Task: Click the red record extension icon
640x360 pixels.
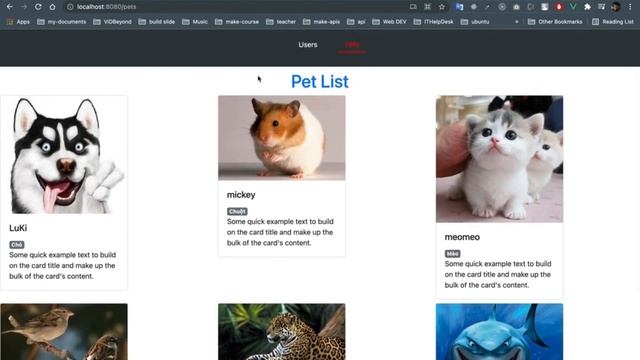Action: 559,7
